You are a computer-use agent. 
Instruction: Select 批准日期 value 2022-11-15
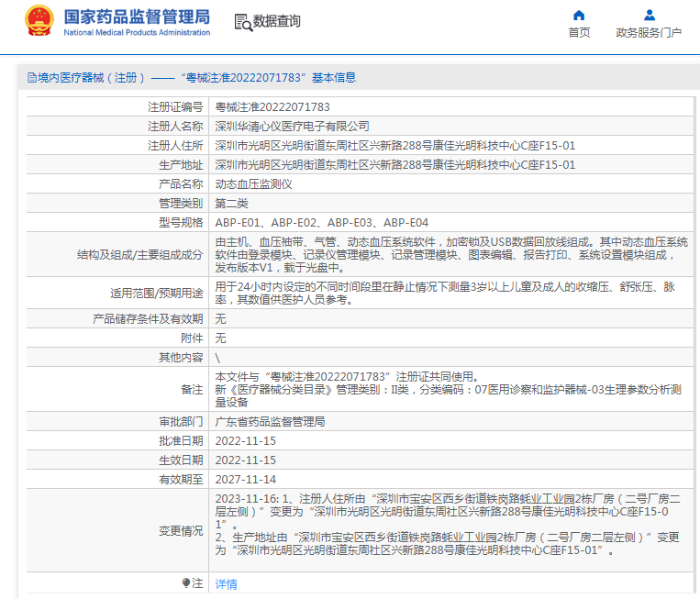click(246, 440)
